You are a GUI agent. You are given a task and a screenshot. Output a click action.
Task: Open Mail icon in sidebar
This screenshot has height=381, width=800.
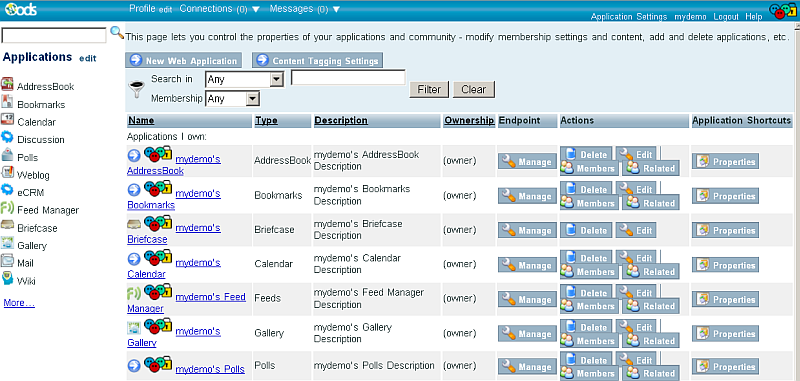[7, 261]
